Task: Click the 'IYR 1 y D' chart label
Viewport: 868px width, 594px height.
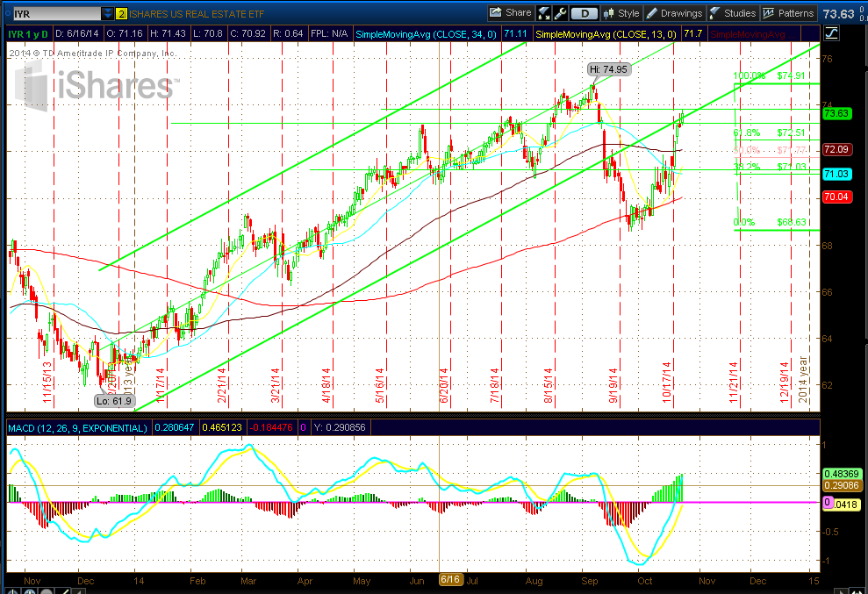Action: [28, 34]
